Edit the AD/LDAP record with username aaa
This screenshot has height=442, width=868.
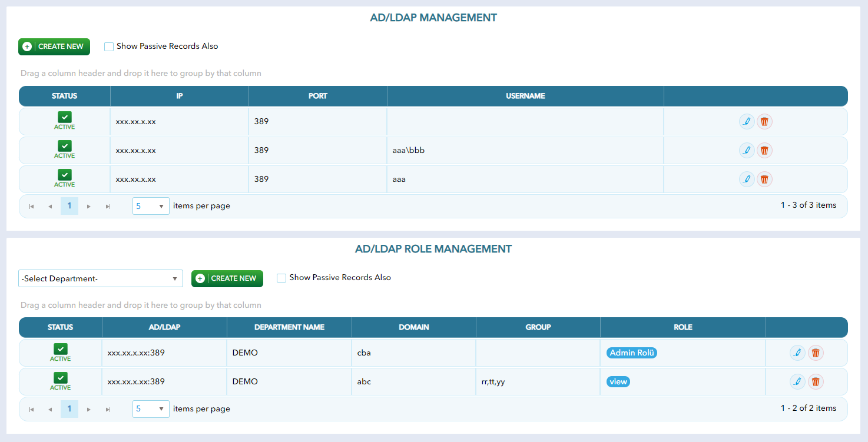click(747, 179)
